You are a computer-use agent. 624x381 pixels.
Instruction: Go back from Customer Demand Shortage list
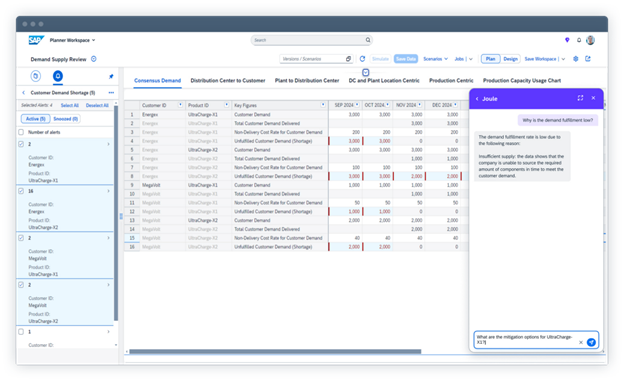click(23, 93)
